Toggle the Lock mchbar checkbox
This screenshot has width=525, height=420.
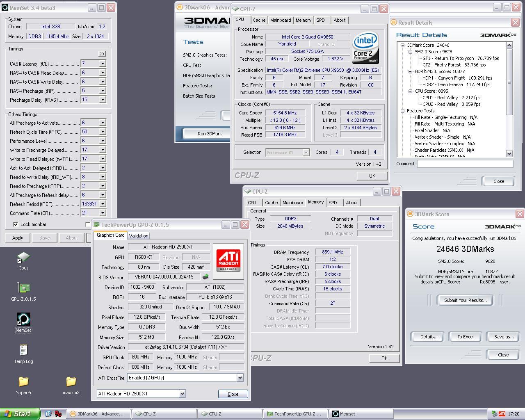(x=16, y=224)
